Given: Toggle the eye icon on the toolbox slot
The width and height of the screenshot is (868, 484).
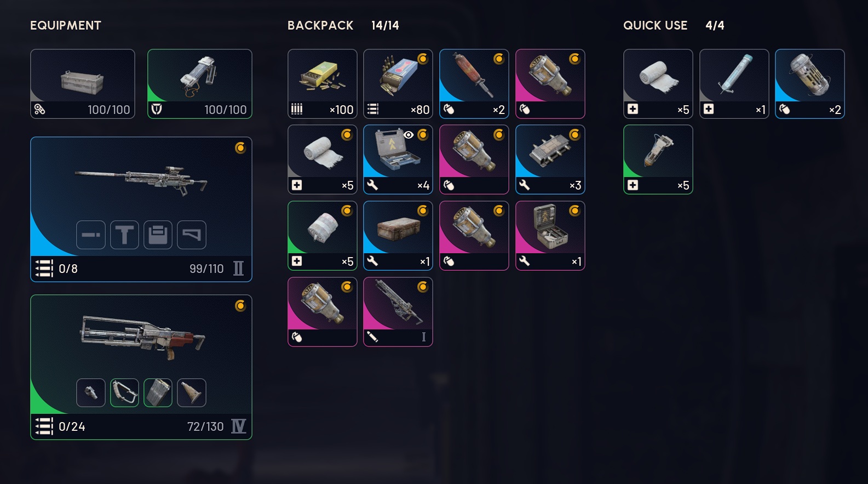Looking at the screenshot, I should 409,135.
